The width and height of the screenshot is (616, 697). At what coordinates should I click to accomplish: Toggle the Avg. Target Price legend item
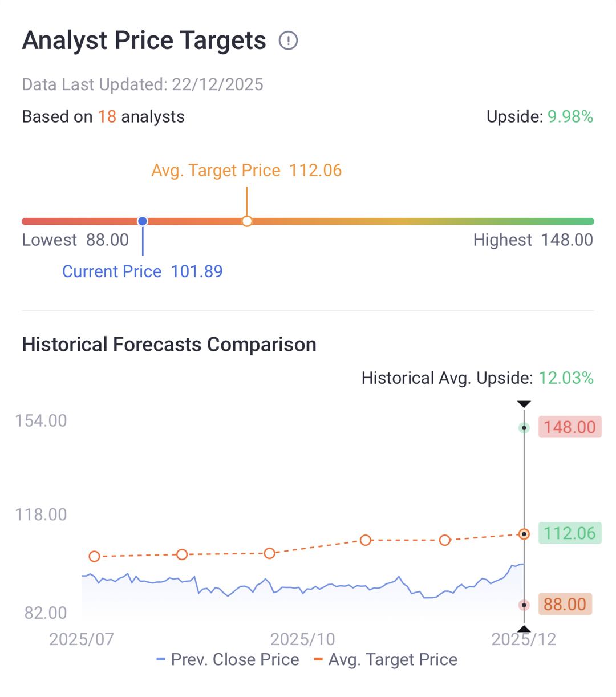(x=386, y=660)
